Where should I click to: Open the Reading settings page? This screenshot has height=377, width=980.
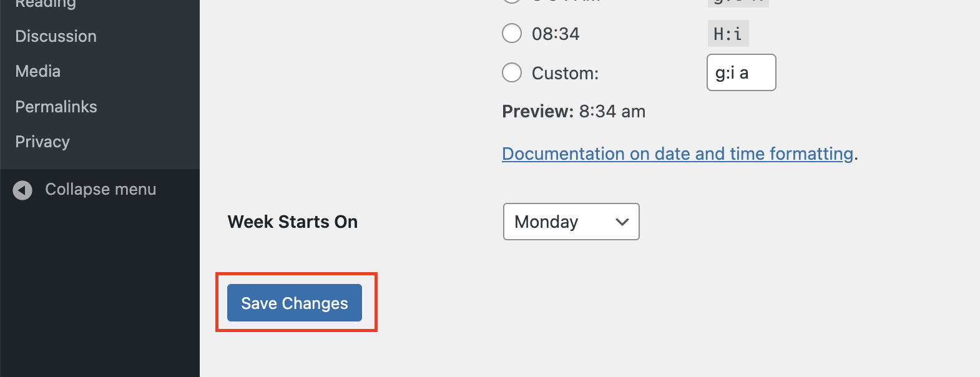coord(46,3)
